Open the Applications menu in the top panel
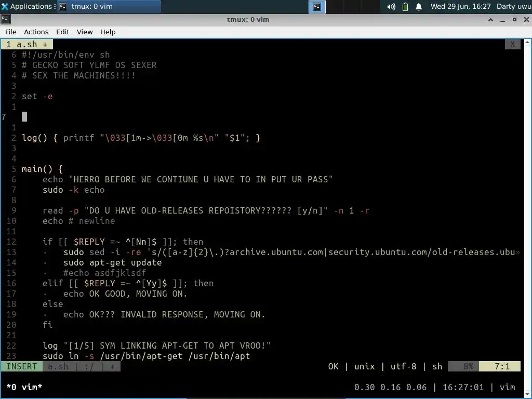This screenshot has height=399, width=532. [27, 6]
